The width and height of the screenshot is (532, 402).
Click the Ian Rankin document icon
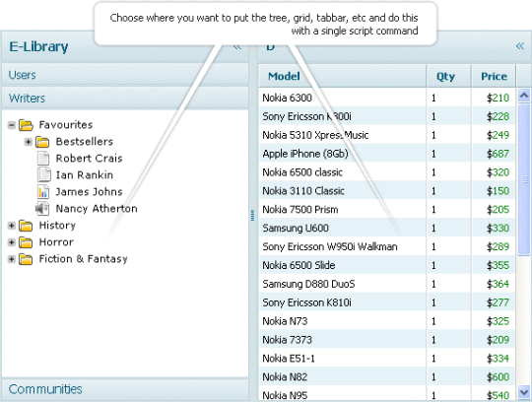click(x=43, y=175)
